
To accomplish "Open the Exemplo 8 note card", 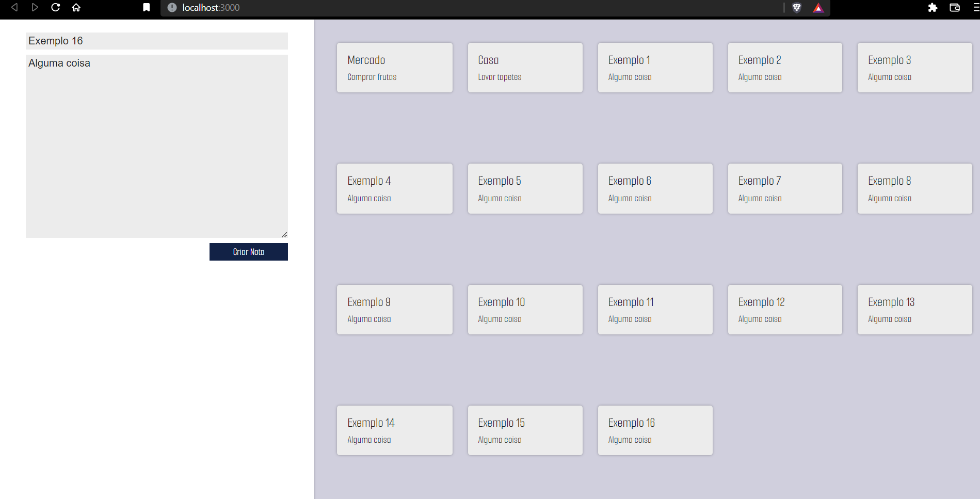I will pos(914,188).
